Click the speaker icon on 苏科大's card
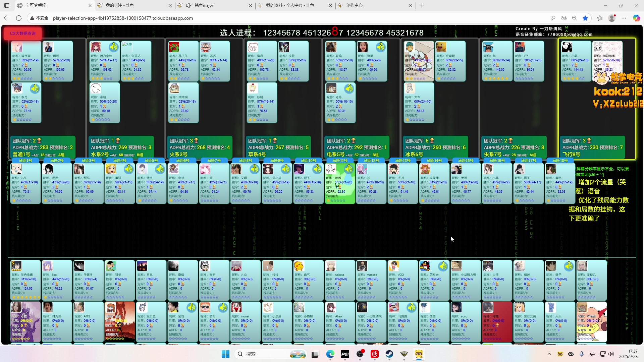 pyautogui.click(x=443, y=266)
